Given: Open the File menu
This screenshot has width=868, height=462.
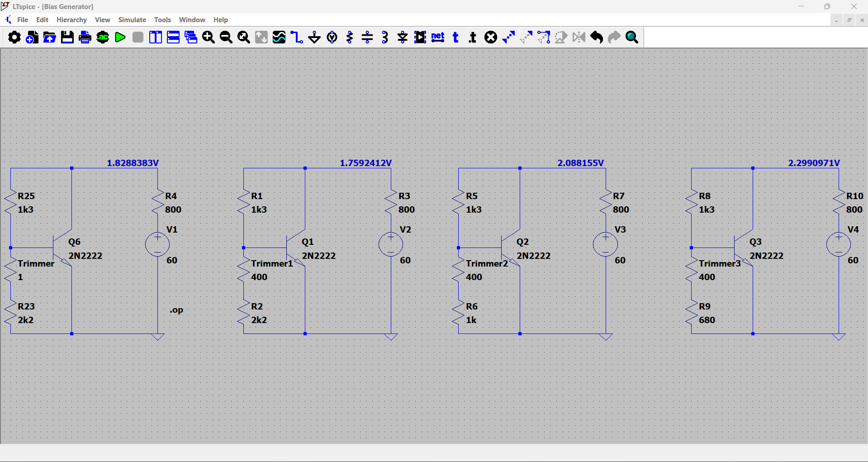Looking at the screenshot, I should click(23, 20).
